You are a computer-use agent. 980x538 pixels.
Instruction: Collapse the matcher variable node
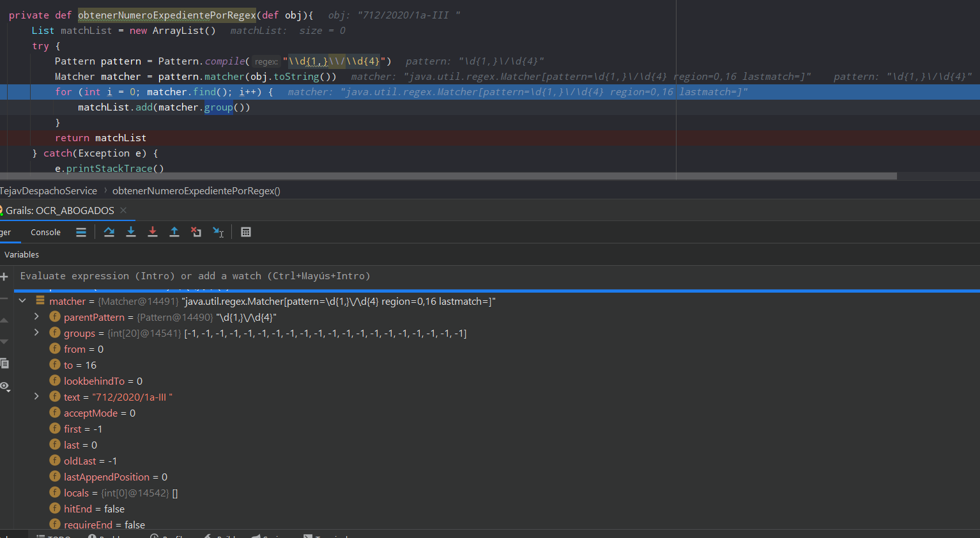coord(22,300)
